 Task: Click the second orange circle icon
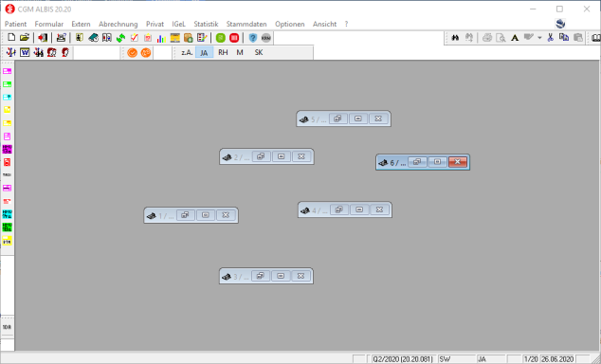coord(146,52)
